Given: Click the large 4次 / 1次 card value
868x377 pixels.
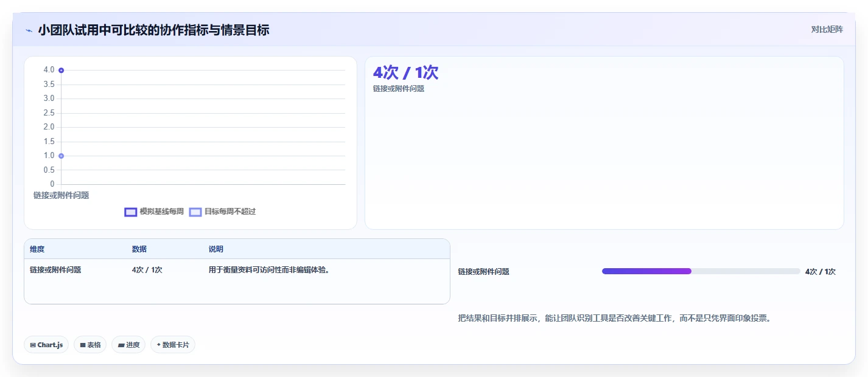Looking at the screenshot, I should coord(405,72).
